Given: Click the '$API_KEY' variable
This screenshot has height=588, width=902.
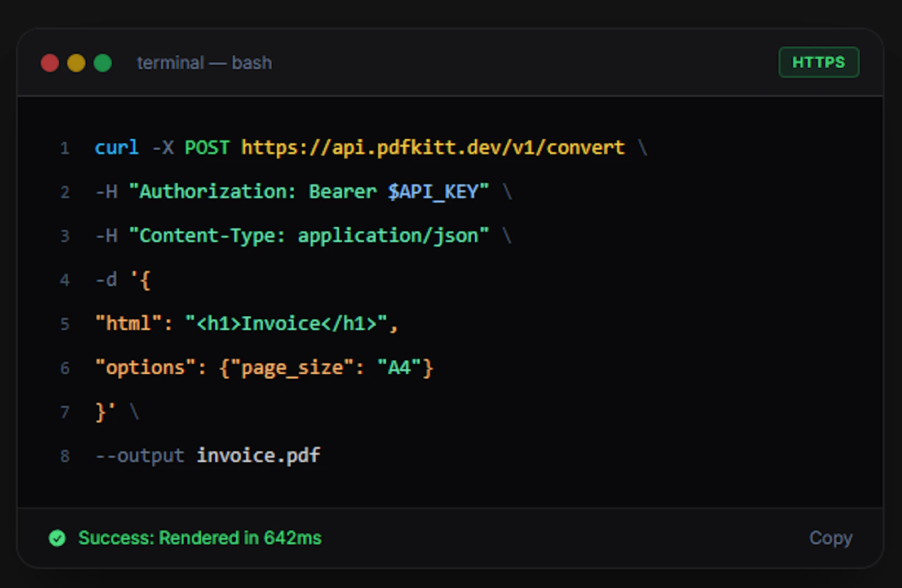Looking at the screenshot, I should (432, 192).
